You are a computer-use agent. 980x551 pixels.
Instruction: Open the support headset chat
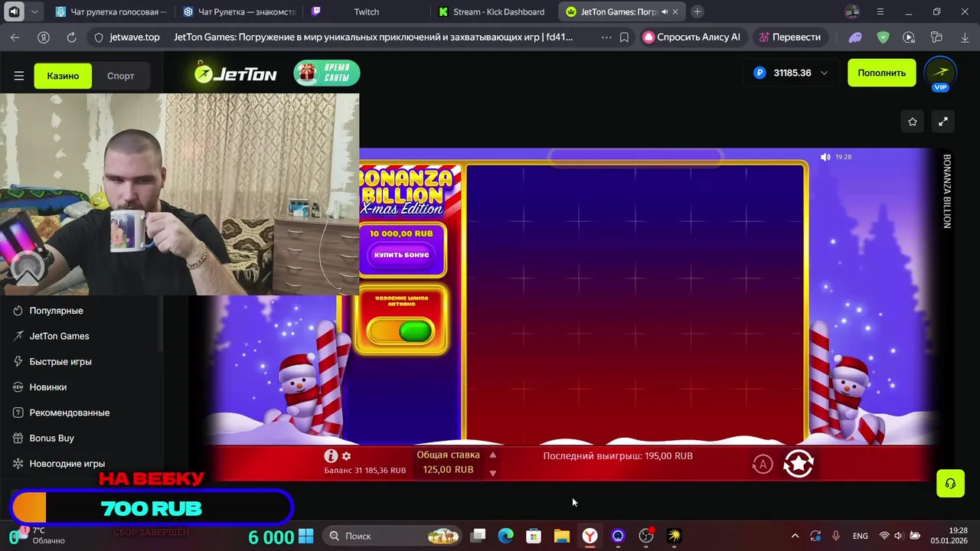click(x=950, y=484)
